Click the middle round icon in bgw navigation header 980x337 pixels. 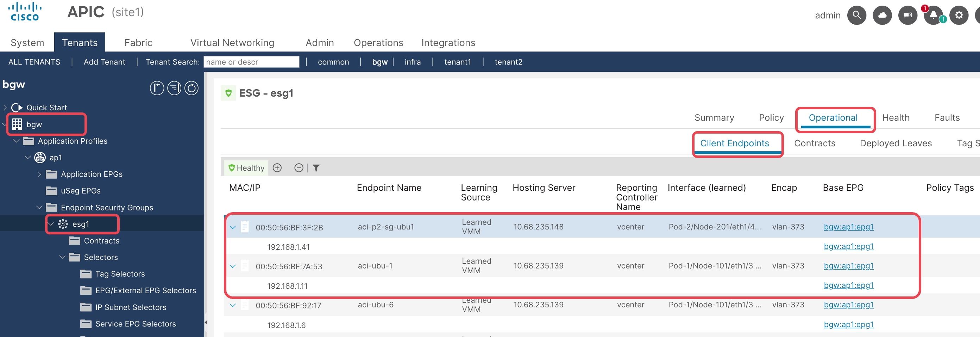[174, 88]
